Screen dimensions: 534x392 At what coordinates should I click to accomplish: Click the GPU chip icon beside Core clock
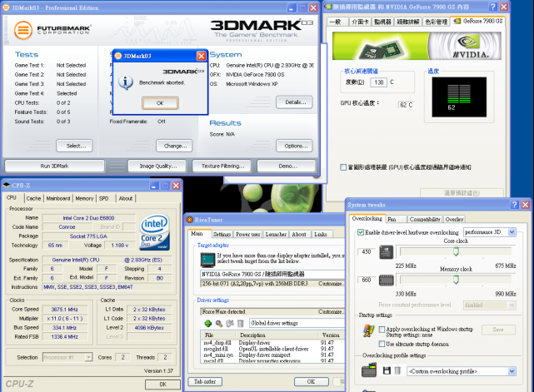387,252
